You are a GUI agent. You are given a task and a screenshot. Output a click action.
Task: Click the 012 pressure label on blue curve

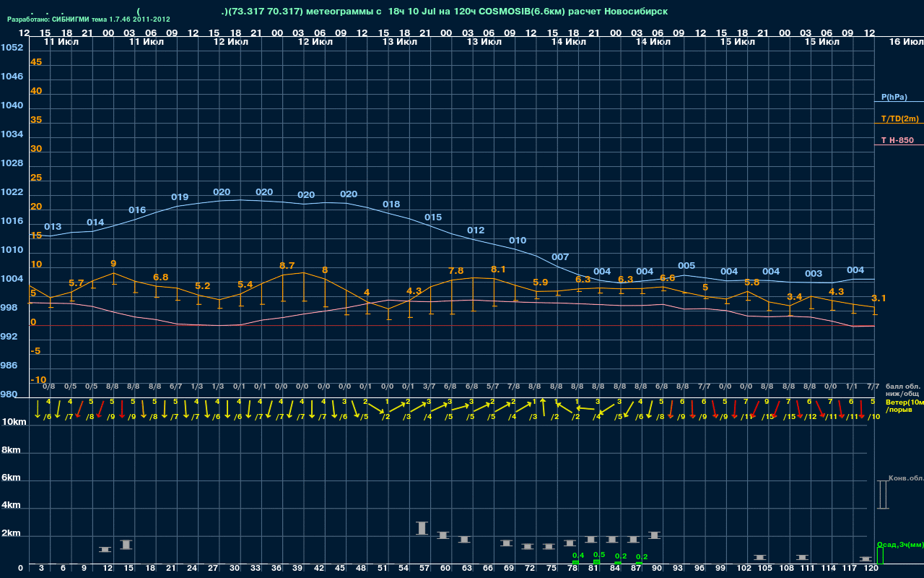[476, 230]
